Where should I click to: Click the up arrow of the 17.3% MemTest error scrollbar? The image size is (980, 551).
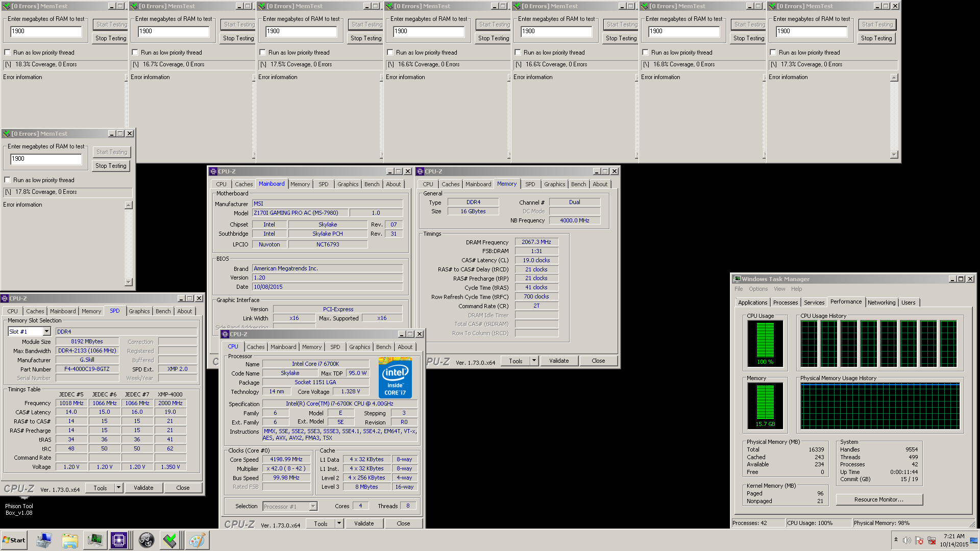point(894,78)
